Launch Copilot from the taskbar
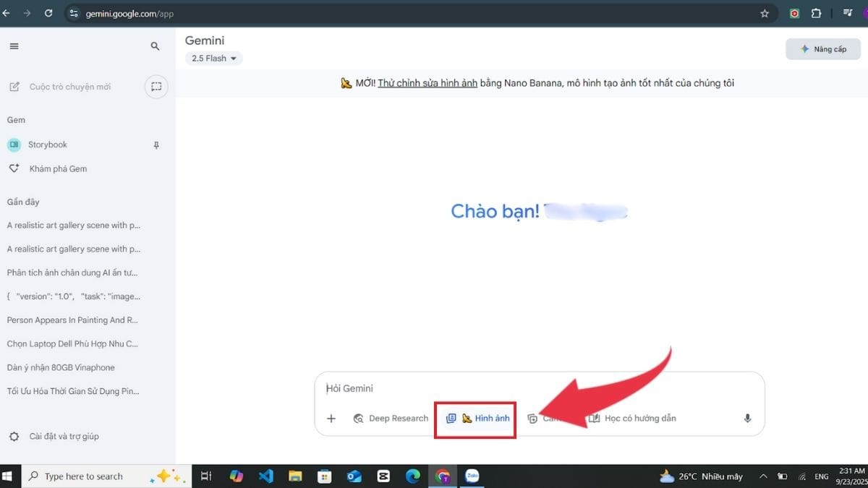This screenshot has height=488, width=868. [x=236, y=476]
